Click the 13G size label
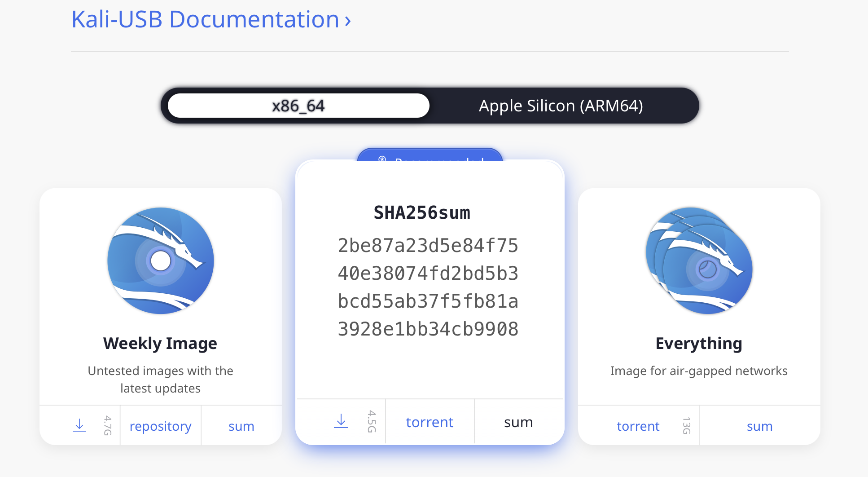The height and width of the screenshot is (477, 868). 686,425
